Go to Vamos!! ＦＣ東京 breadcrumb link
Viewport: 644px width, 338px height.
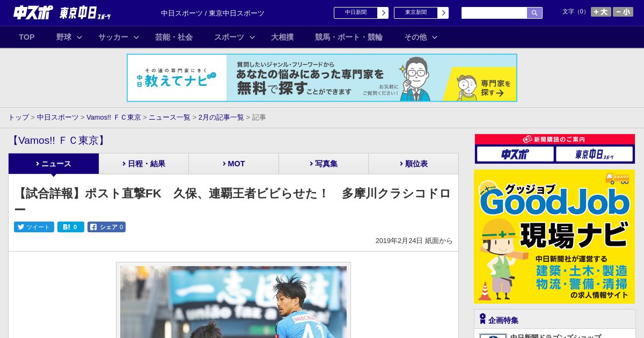114,117
